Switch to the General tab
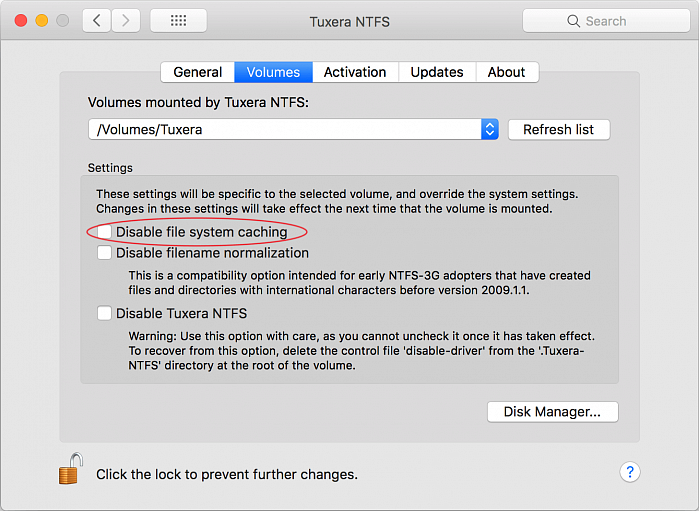This screenshot has height=511, width=699. (x=197, y=72)
